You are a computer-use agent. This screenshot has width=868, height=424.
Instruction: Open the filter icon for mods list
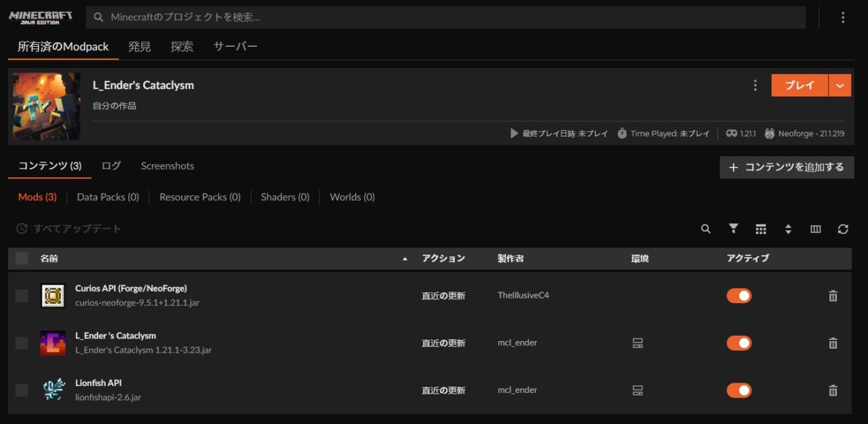733,229
